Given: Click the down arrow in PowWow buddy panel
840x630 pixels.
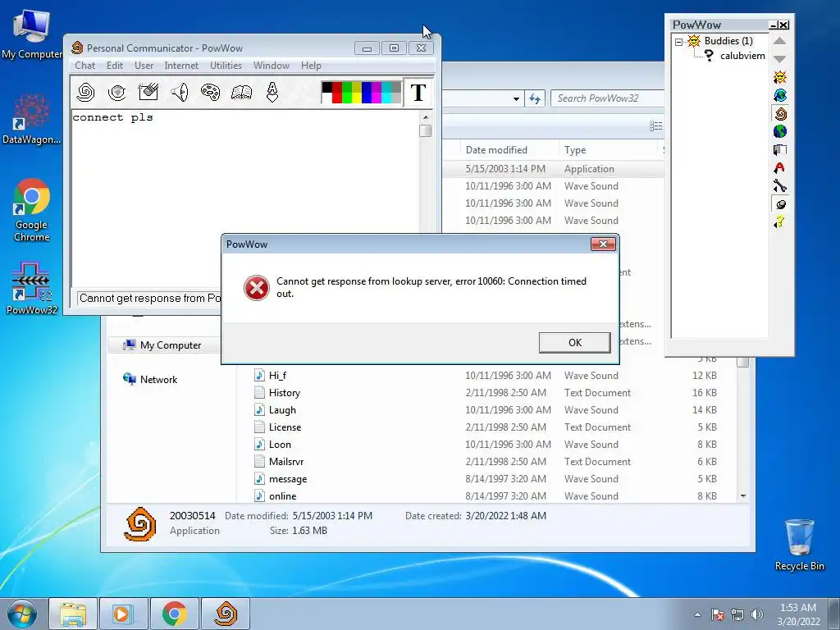Looking at the screenshot, I should 780,58.
